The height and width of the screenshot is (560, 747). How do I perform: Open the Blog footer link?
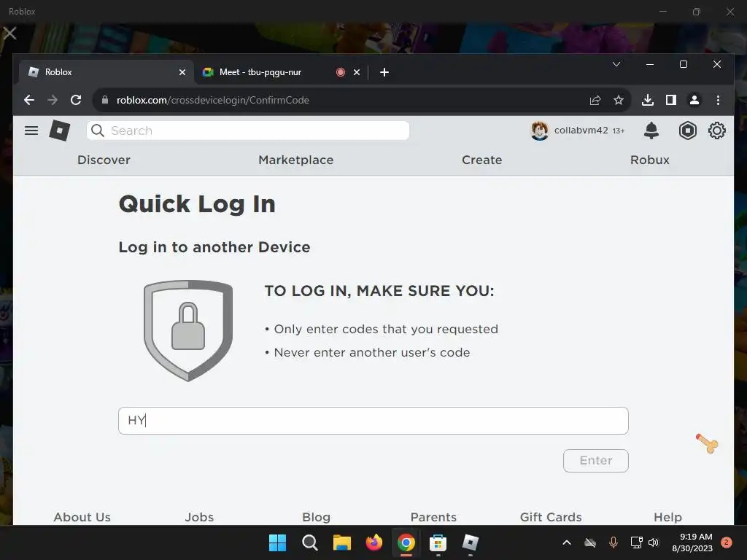pos(317,517)
